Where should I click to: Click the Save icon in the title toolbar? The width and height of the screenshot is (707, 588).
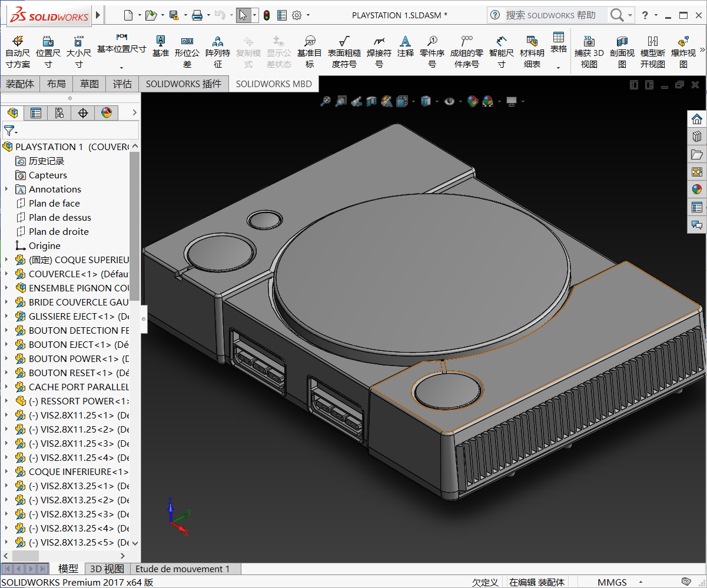[174, 15]
